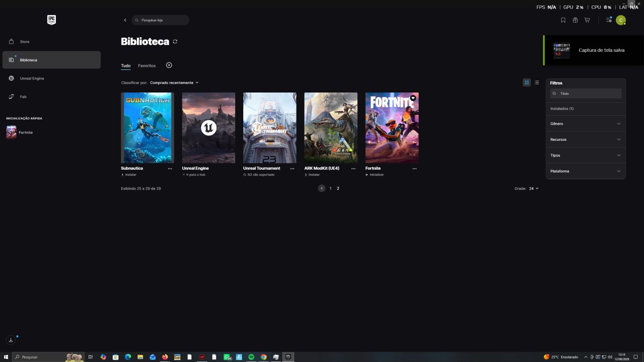
Task: Open the downloads icon in the sidebar
Action: tap(11, 340)
